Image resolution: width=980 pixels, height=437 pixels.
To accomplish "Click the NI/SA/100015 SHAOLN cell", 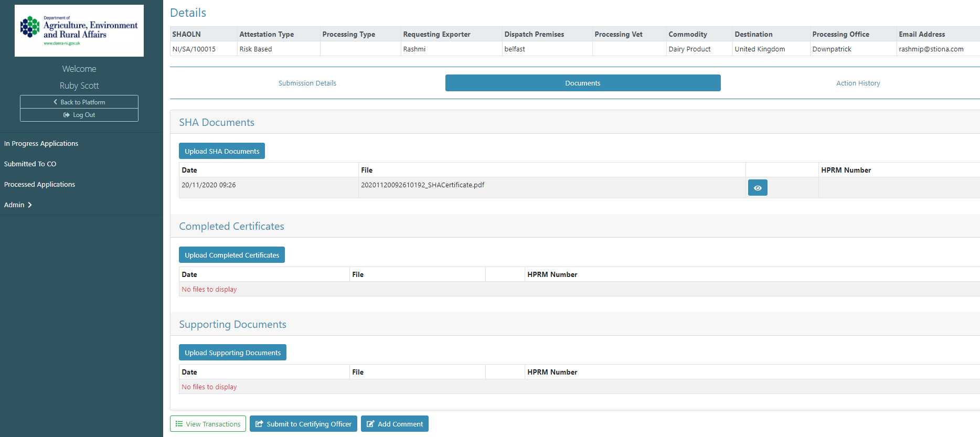I will 194,49.
